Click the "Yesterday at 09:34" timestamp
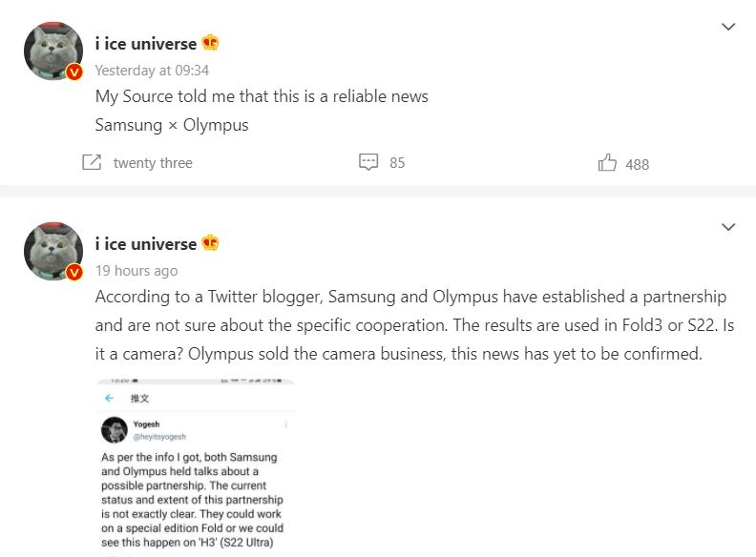This screenshot has height=557, width=756. point(152,71)
